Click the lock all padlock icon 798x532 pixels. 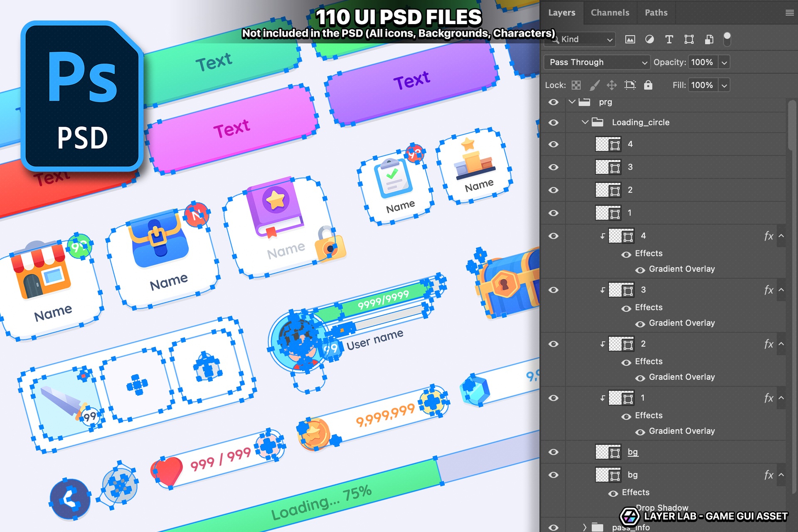point(648,85)
